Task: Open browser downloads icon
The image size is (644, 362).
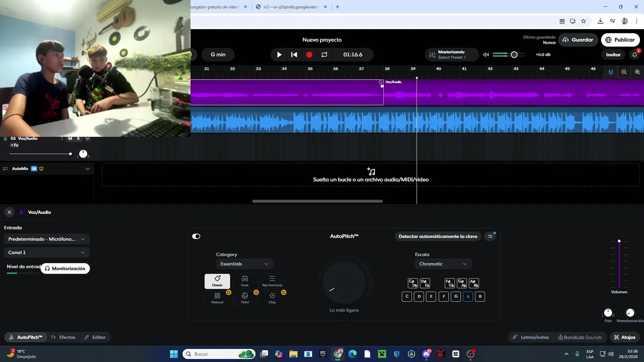Action: (600, 21)
